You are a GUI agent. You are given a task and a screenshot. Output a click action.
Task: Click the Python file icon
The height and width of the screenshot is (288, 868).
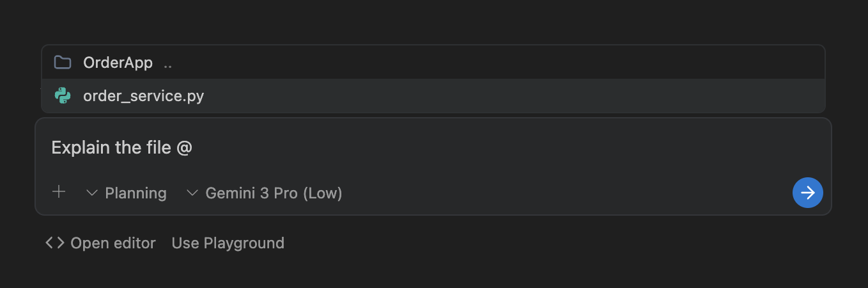(x=63, y=96)
